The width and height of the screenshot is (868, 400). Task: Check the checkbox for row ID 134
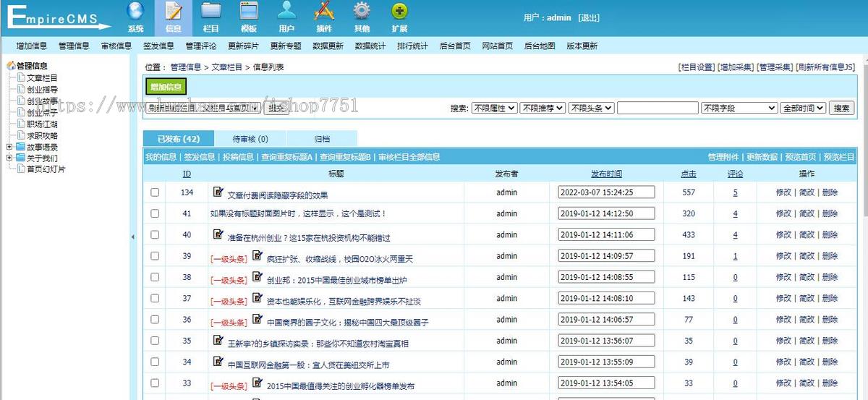tap(155, 192)
